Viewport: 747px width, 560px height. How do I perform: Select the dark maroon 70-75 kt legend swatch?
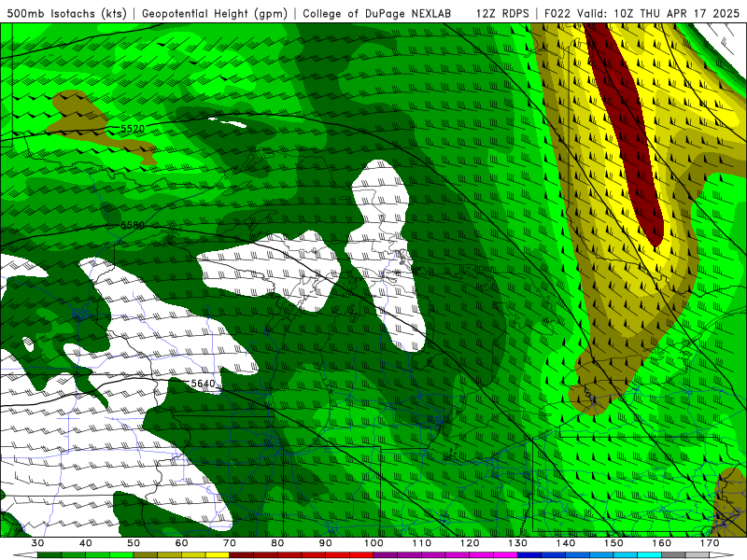(242, 555)
